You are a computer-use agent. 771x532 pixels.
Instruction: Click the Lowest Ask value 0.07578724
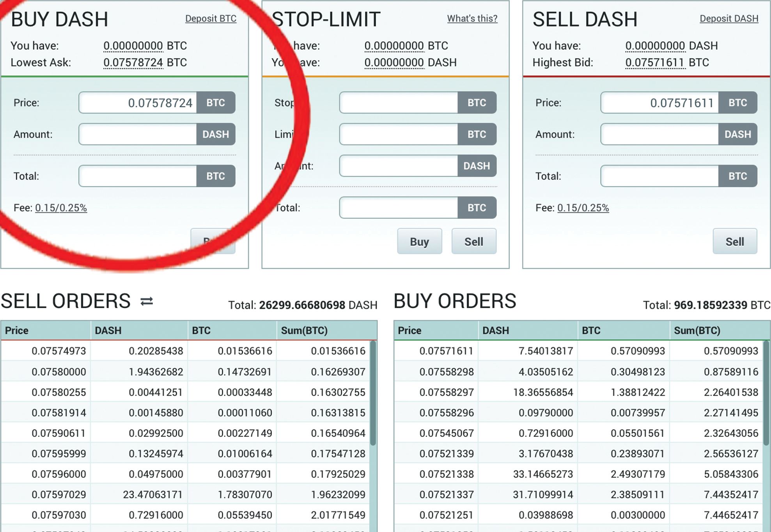133,63
